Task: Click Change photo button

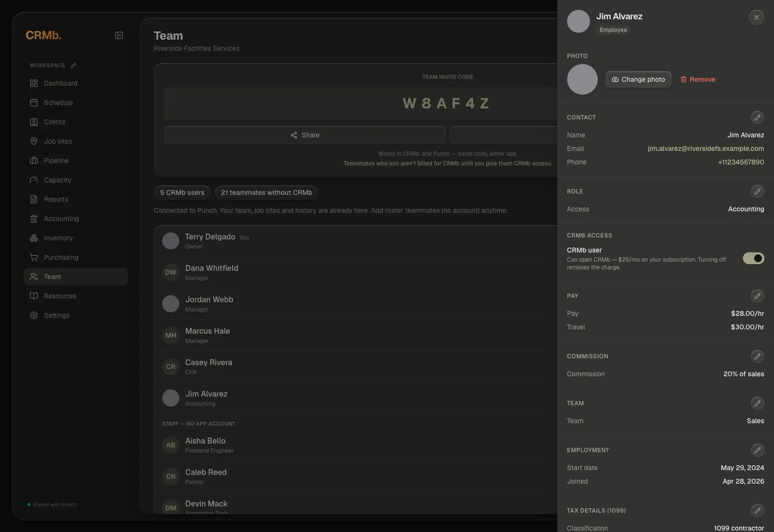Action: click(x=639, y=79)
